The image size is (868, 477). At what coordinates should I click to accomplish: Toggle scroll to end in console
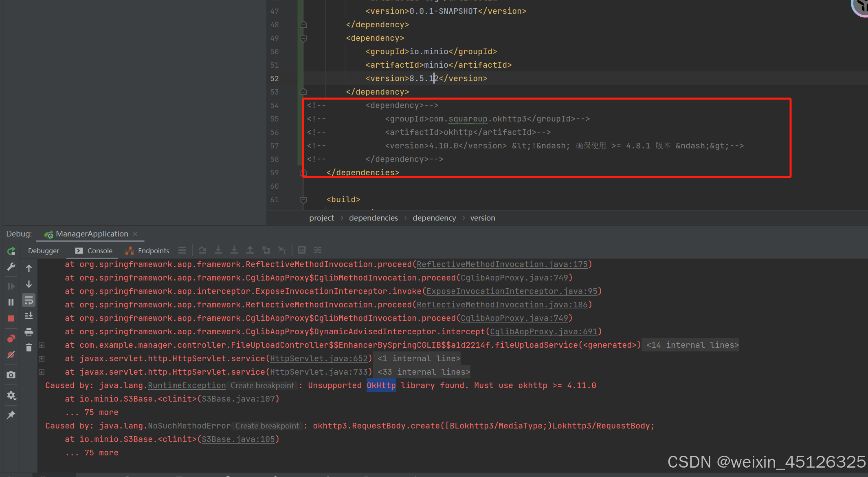(29, 315)
